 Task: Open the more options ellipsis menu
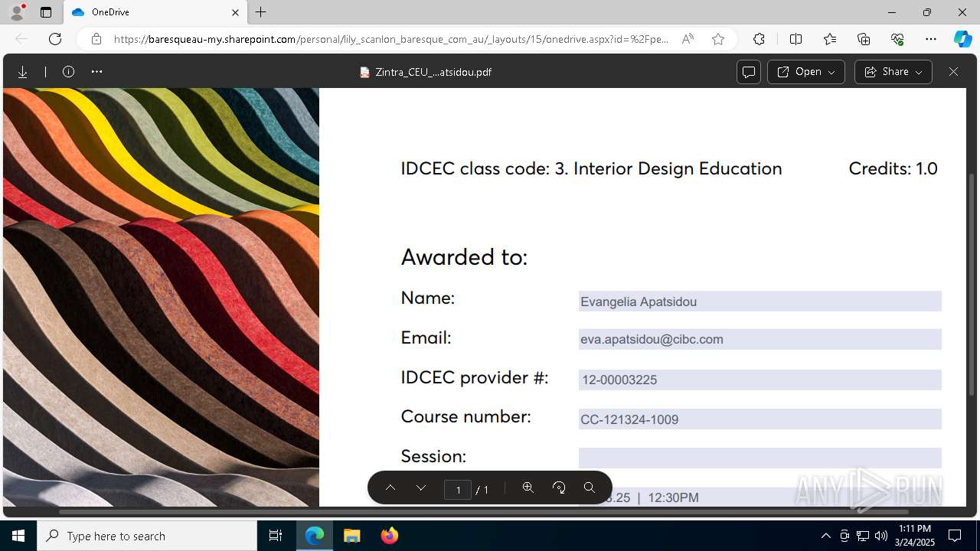[x=96, y=72]
